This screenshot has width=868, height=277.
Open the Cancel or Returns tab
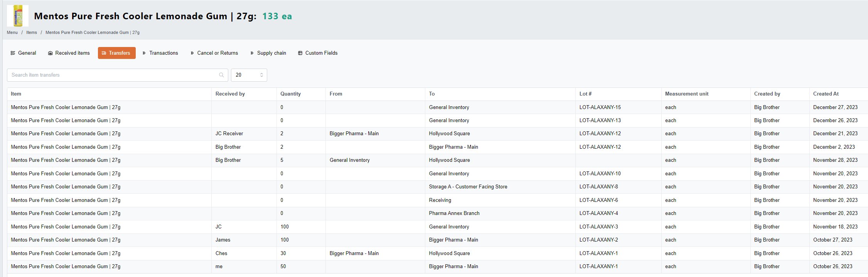click(x=214, y=53)
